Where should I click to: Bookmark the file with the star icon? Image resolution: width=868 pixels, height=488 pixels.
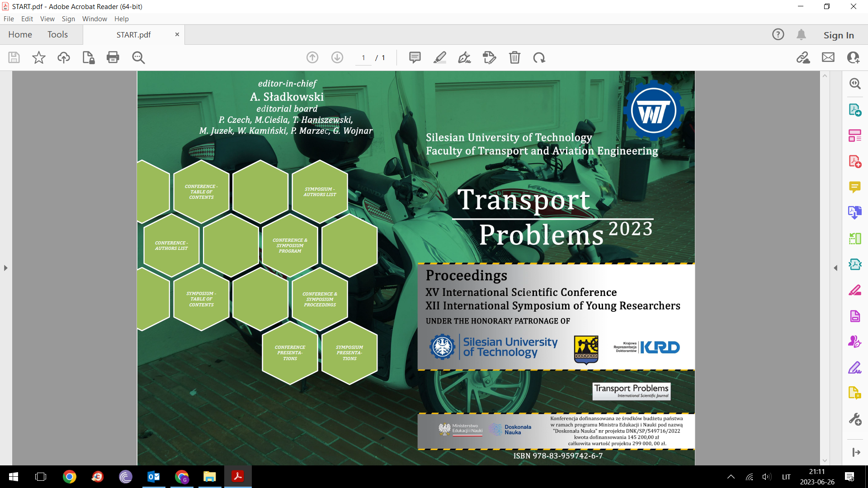click(39, 57)
